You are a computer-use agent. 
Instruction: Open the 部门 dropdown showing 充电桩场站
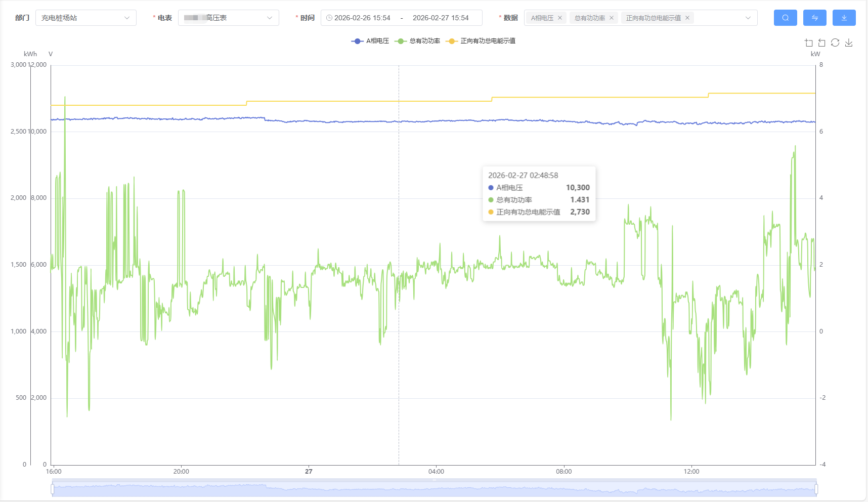(85, 18)
